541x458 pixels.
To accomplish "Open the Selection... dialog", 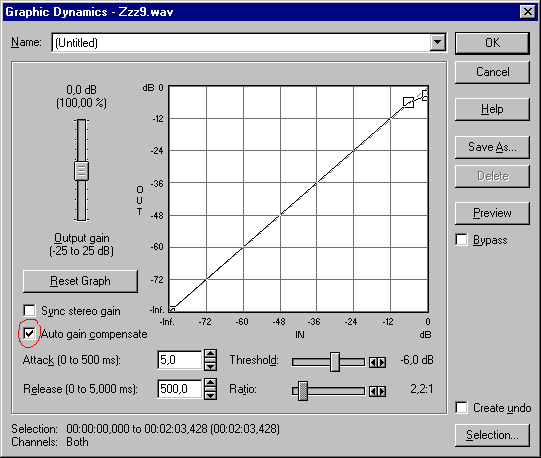I will point(492,435).
